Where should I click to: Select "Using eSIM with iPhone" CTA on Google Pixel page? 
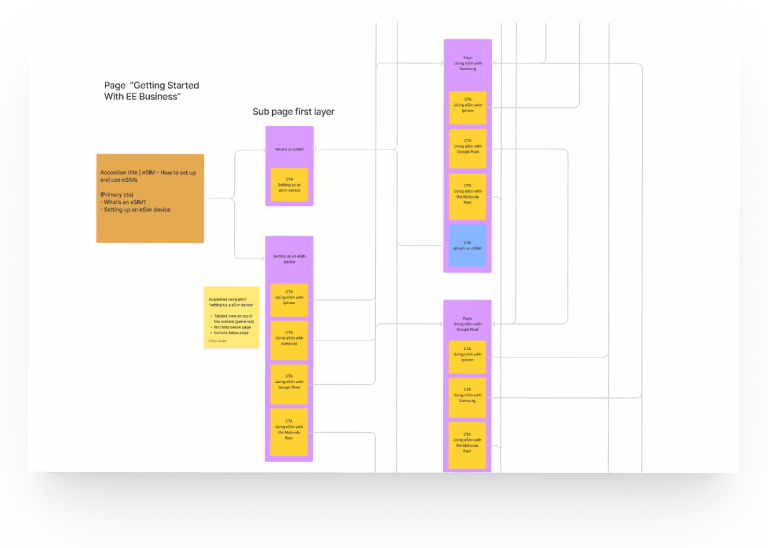click(467, 354)
